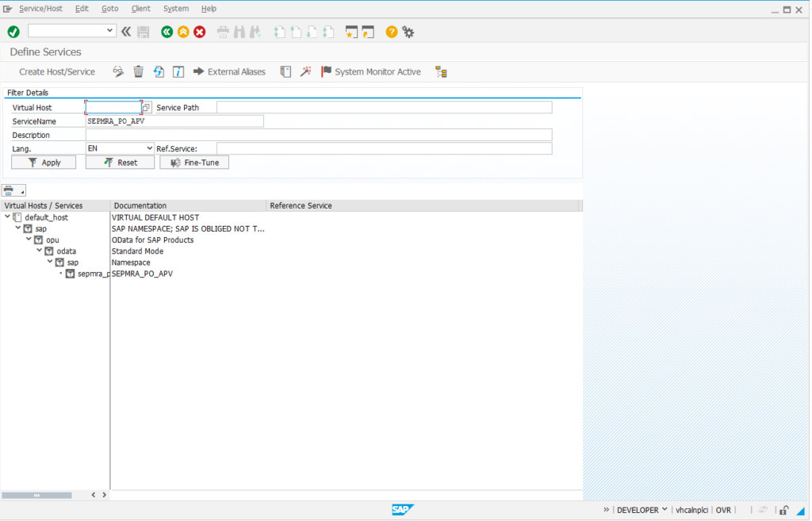The width and height of the screenshot is (812, 521).
Task: Click the Display/Change glasses-pencil icon
Action: (118, 71)
